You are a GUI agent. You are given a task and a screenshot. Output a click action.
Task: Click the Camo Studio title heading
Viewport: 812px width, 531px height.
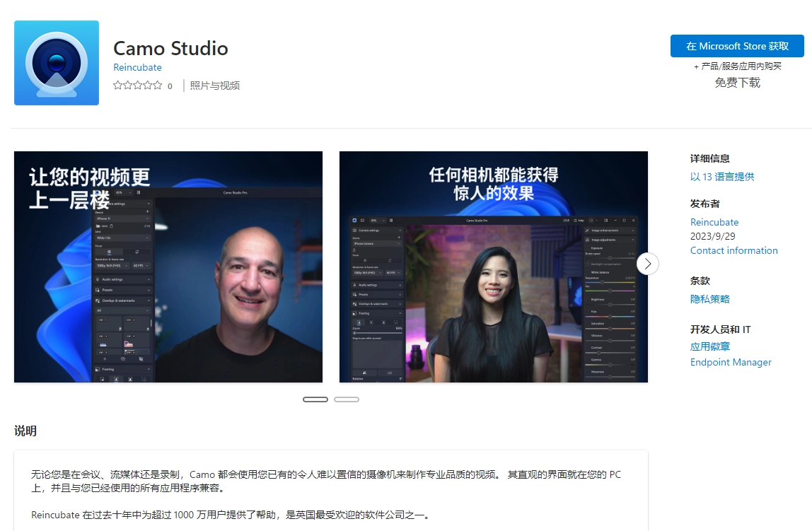tap(170, 48)
